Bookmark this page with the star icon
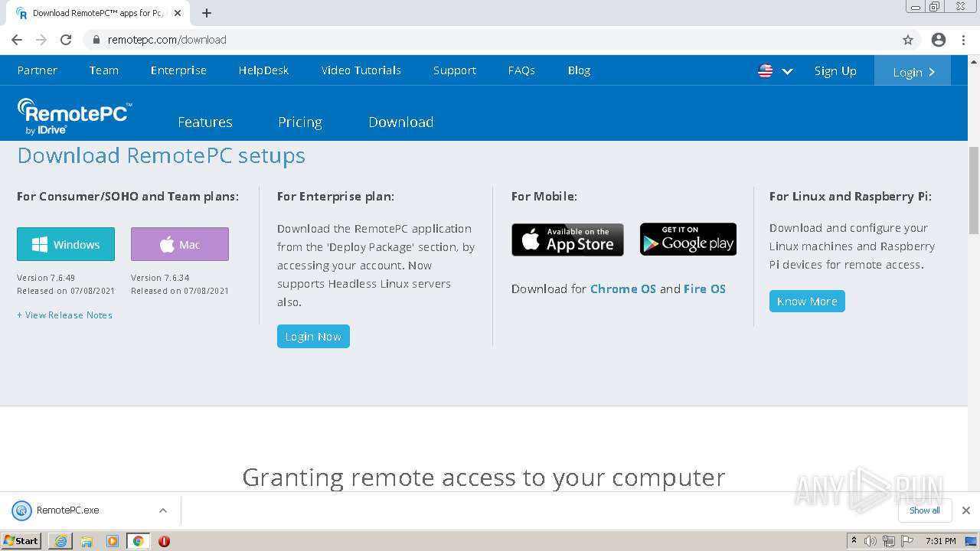The image size is (980, 551). 908,40
